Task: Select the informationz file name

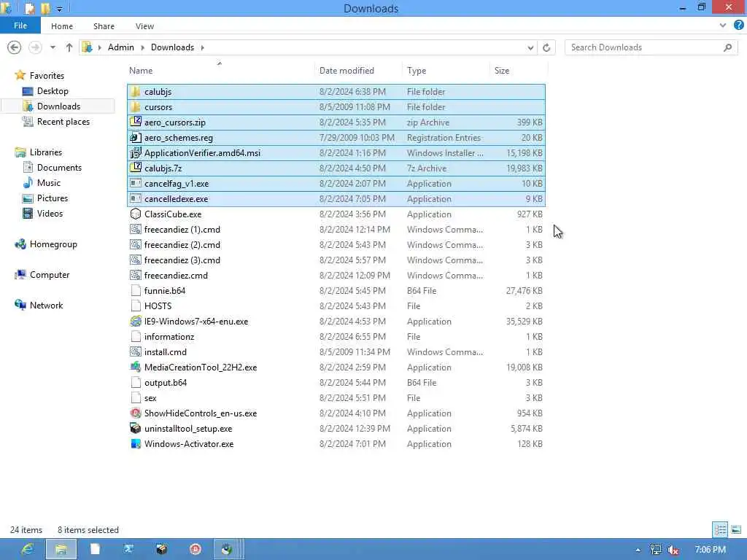Action: (x=169, y=337)
